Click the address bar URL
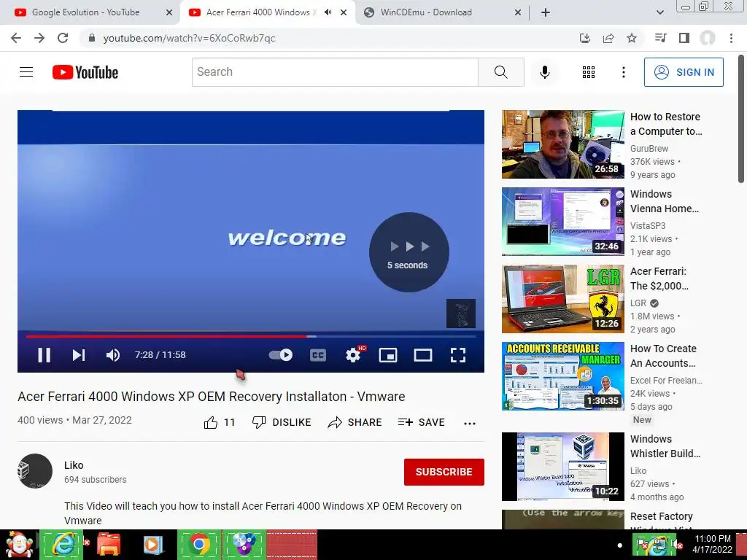 (189, 38)
